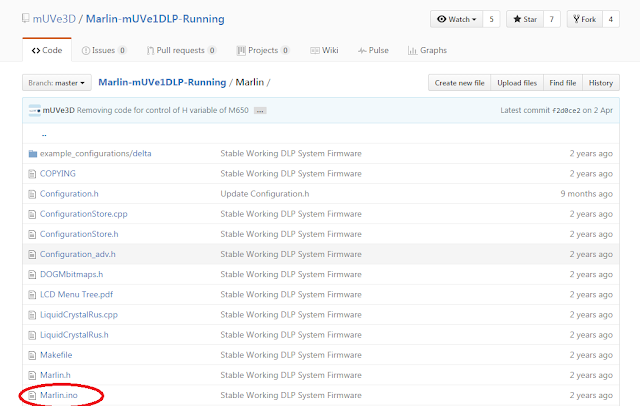This screenshot has height=406, width=640.
Task: Open ConfigurationStore.cpp file
Action: 84,214
